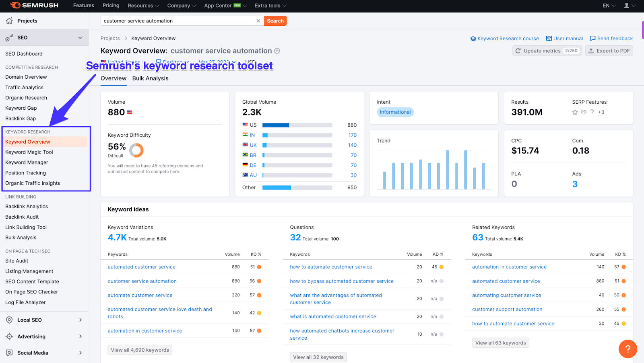This screenshot has height=363, width=644.
Task: Click the Projects home icon
Action: click(x=9, y=21)
